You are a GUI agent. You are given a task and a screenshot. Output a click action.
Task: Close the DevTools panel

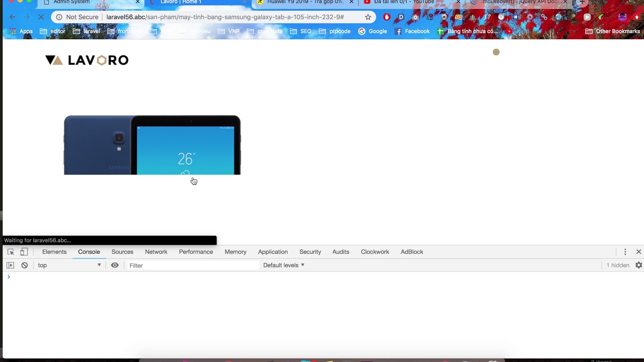point(638,252)
